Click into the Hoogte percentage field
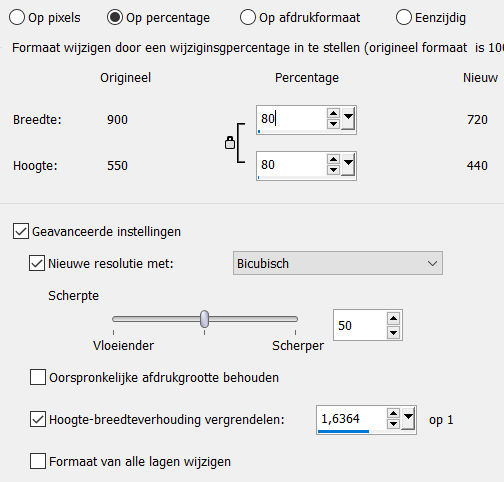This screenshot has height=482, width=504. (291, 165)
